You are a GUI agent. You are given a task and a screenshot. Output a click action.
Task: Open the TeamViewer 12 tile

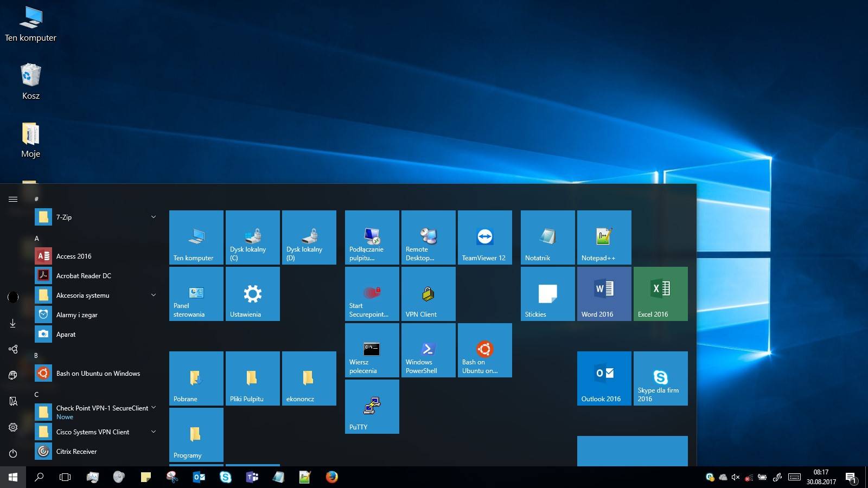point(485,237)
